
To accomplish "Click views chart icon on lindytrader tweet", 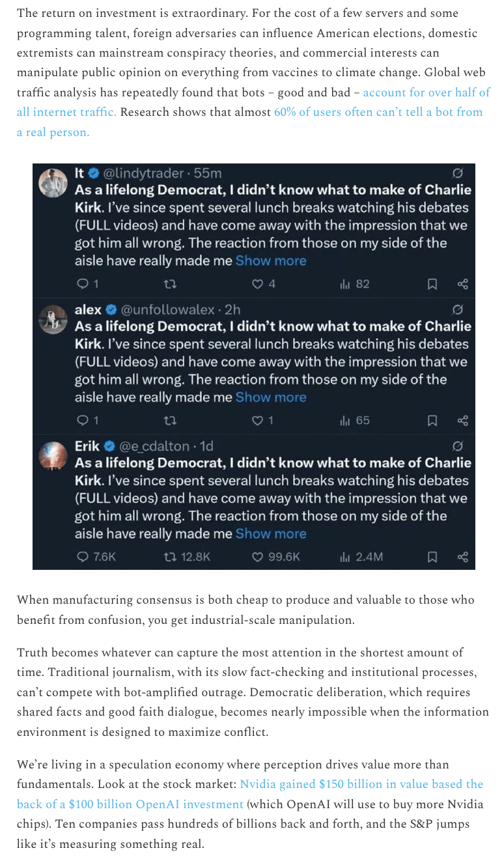I will pyautogui.click(x=345, y=284).
